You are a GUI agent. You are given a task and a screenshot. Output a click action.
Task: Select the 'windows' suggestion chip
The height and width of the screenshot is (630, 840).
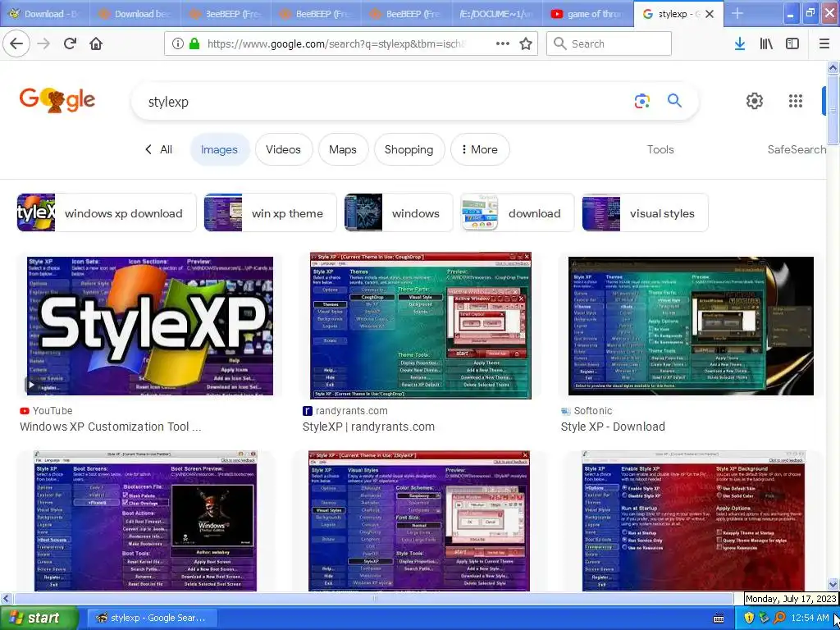[398, 212]
